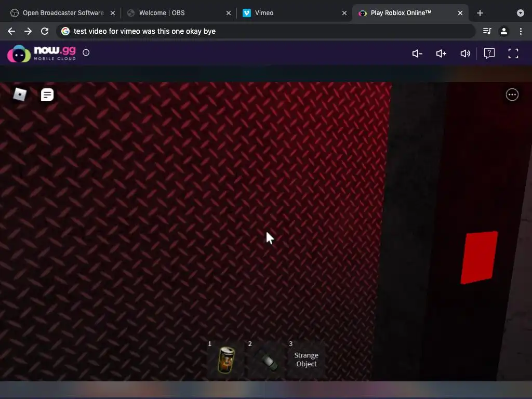
Task: Open the media control playlist icon
Action: tap(487, 31)
